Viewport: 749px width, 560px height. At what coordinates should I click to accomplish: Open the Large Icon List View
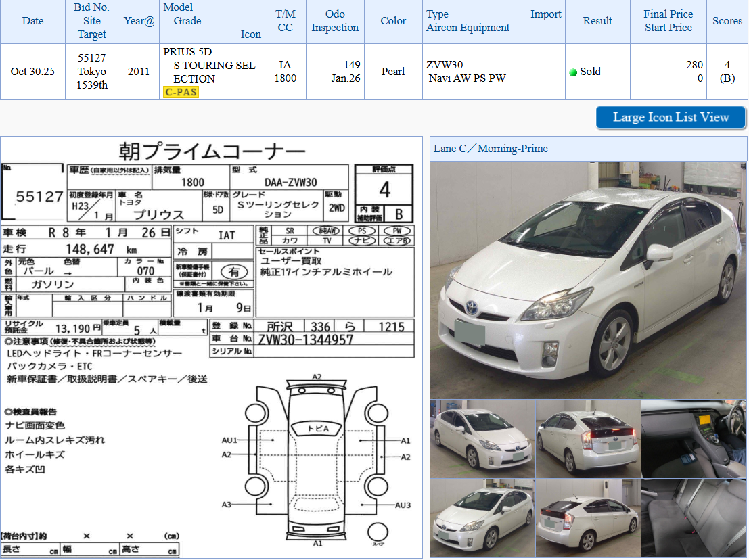point(671,118)
